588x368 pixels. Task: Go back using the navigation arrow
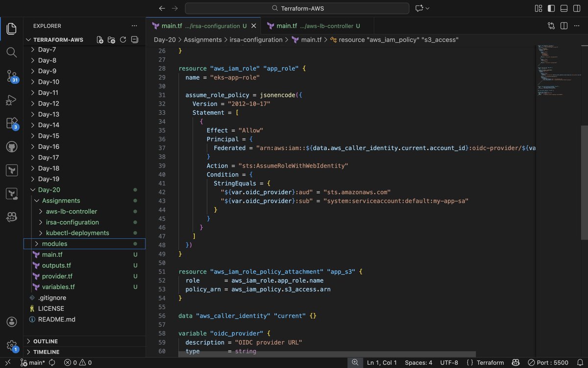tap(162, 8)
